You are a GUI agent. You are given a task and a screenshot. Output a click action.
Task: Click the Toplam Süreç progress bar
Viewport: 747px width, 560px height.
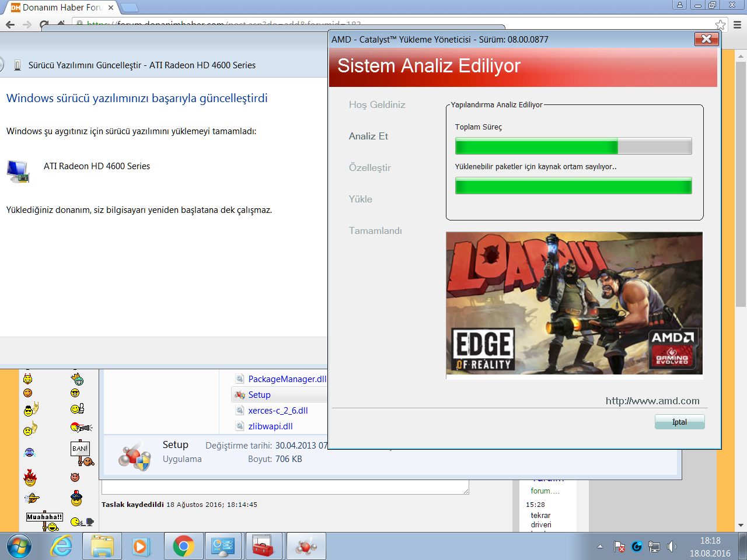573,146
